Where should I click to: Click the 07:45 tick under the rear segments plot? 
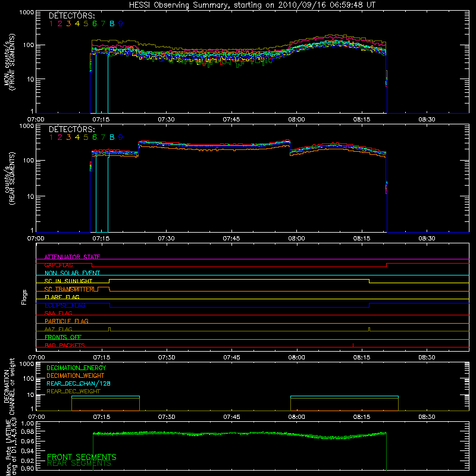click(231, 239)
